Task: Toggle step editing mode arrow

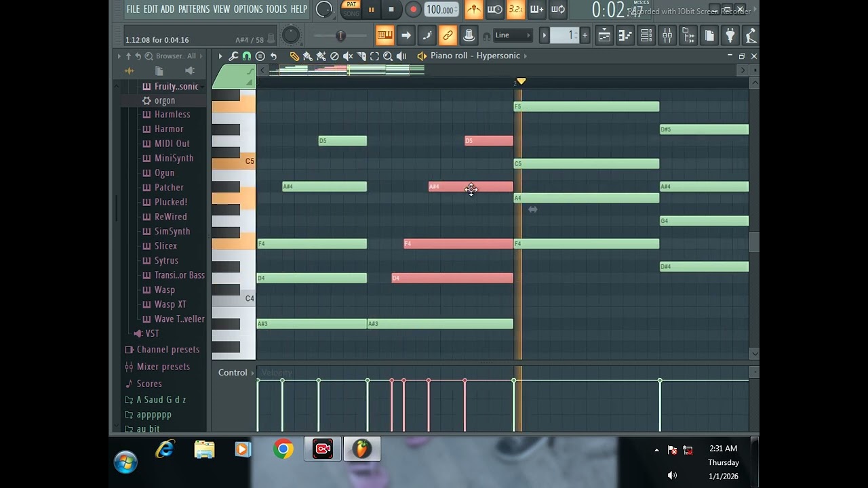Action: (406, 35)
